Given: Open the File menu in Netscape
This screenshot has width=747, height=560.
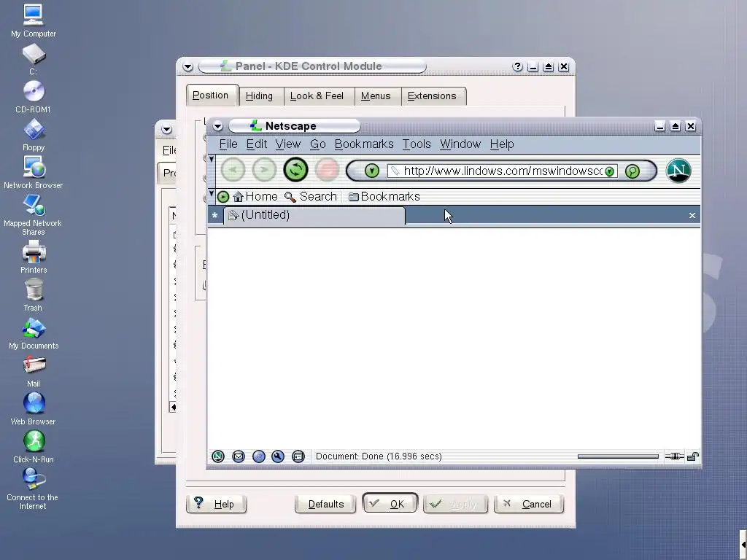Looking at the screenshot, I should [228, 144].
